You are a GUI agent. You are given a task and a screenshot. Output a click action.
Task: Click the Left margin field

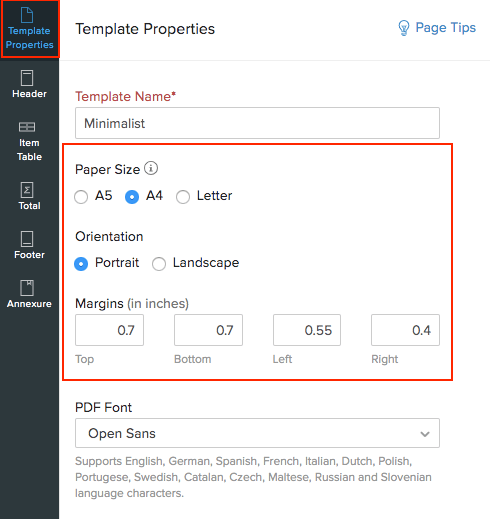pyautogui.click(x=307, y=330)
